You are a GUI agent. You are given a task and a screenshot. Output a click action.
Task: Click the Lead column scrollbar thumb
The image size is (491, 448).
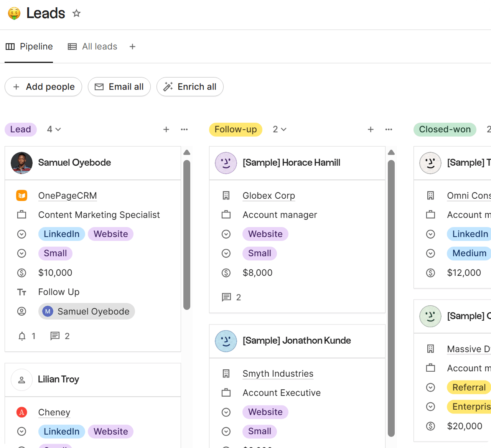[187, 235]
